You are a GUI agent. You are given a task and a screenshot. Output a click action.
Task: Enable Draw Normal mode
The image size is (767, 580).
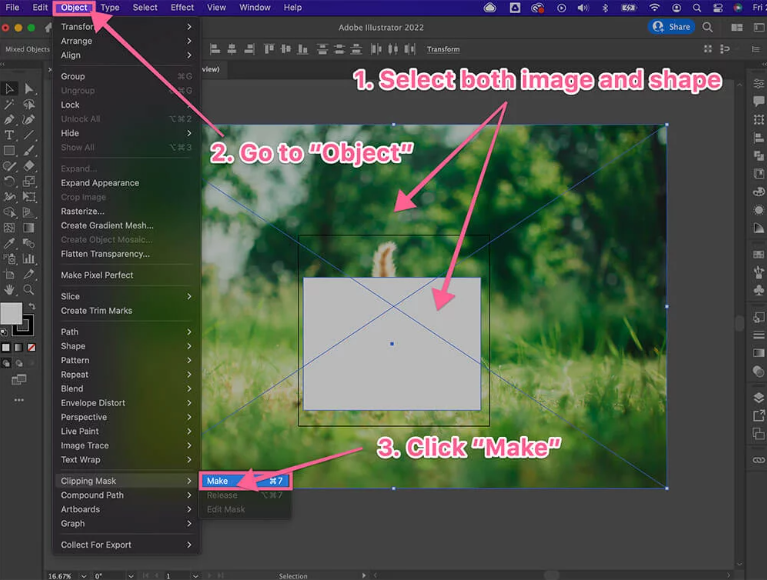(x=6, y=363)
